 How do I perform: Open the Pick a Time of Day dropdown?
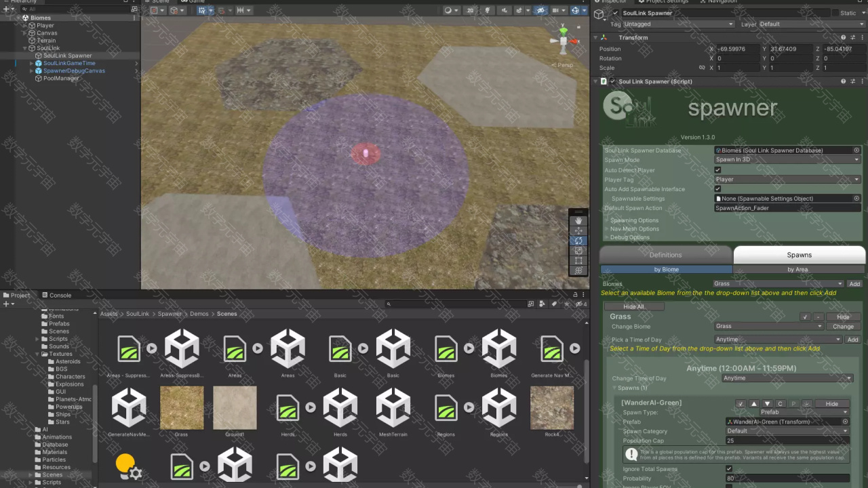click(x=778, y=340)
